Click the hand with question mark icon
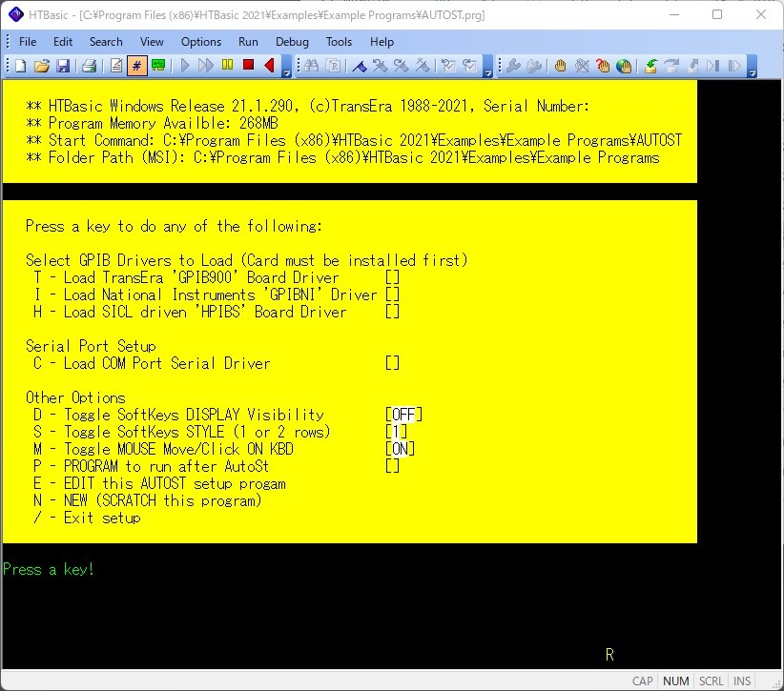784x691 pixels. pos(603,66)
